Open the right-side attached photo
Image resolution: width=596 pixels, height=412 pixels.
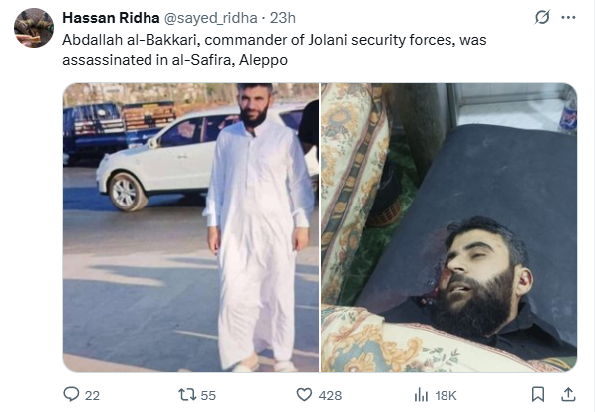coord(449,227)
